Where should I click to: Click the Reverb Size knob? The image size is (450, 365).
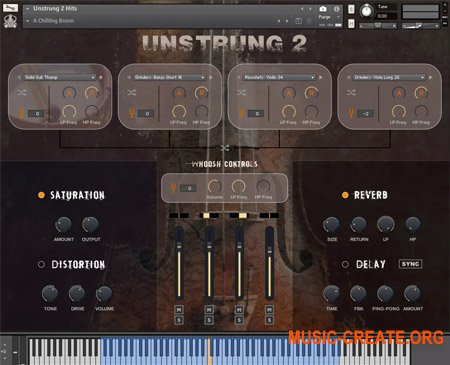click(331, 225)
